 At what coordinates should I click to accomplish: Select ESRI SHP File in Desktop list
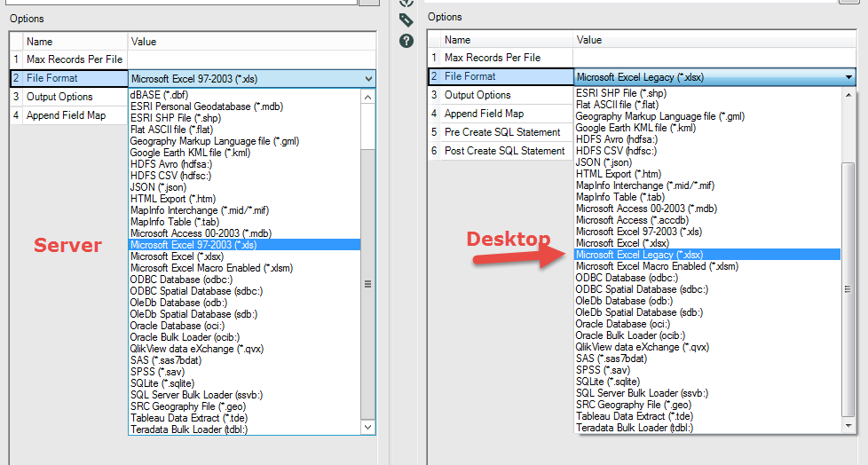coord(621,93)
